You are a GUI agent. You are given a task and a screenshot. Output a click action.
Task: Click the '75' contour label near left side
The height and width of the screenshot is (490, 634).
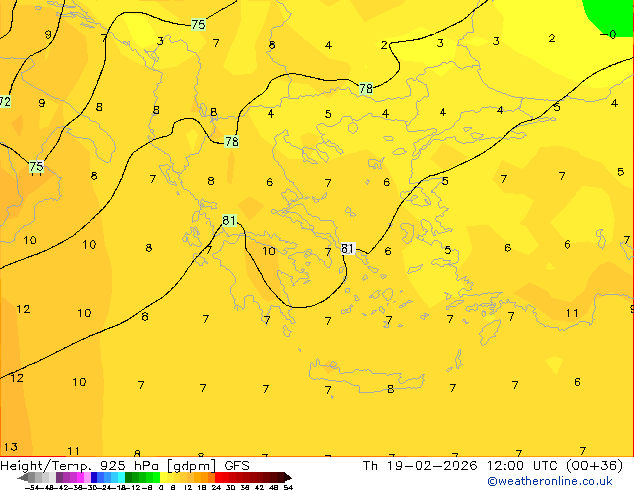coord(36,167)
